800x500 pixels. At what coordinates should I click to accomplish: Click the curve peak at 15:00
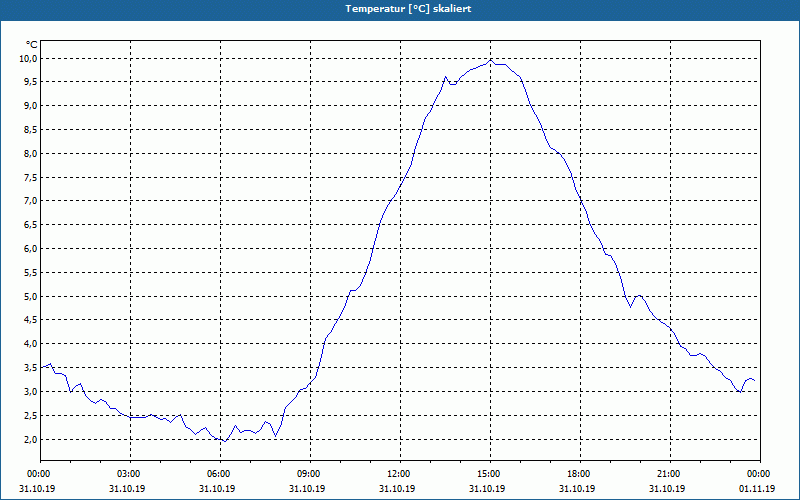click(x=491, y=60)
